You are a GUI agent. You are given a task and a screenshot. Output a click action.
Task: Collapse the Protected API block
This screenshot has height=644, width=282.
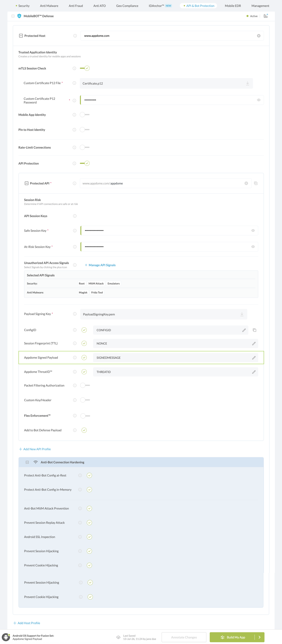tap(27, 183)
